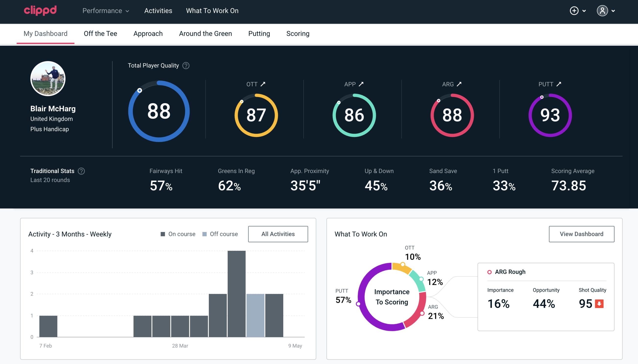
Task: Expand the user account dropdown arrow
Action: (614, 11)
